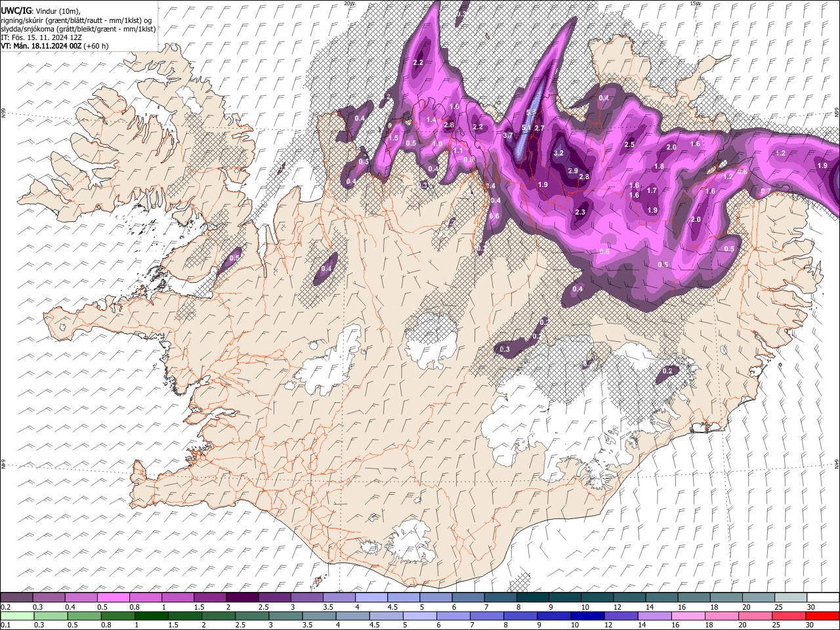Viewport: 840px width, 630px height.
Task: Click the top-row swatch between 14 and 16
Action: click(662, 597)
